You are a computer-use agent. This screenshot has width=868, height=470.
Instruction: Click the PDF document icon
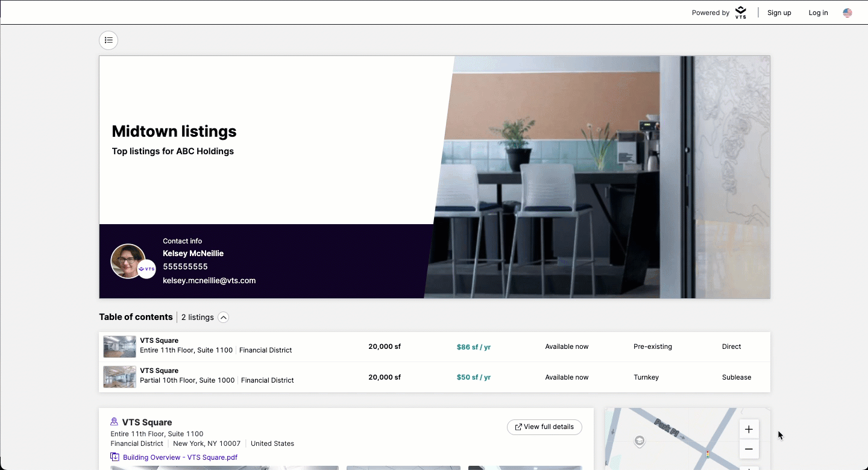115,457
